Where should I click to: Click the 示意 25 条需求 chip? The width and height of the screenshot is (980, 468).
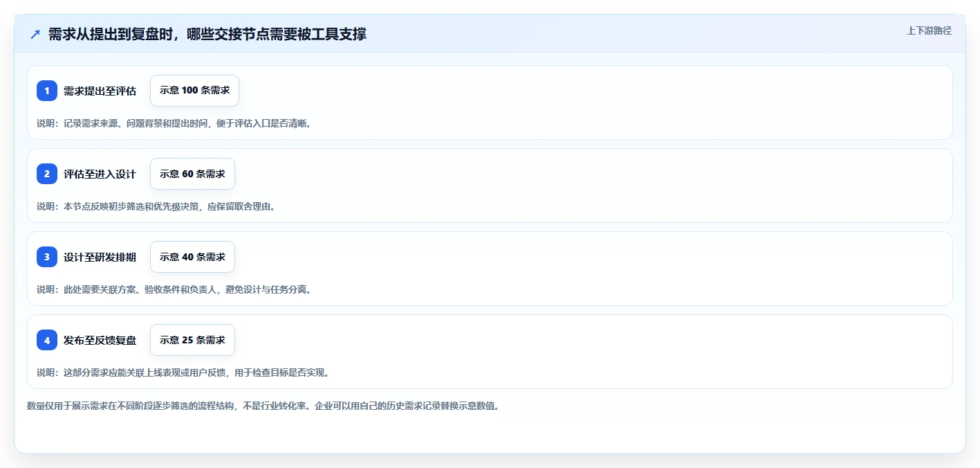(x=192, y=340)
